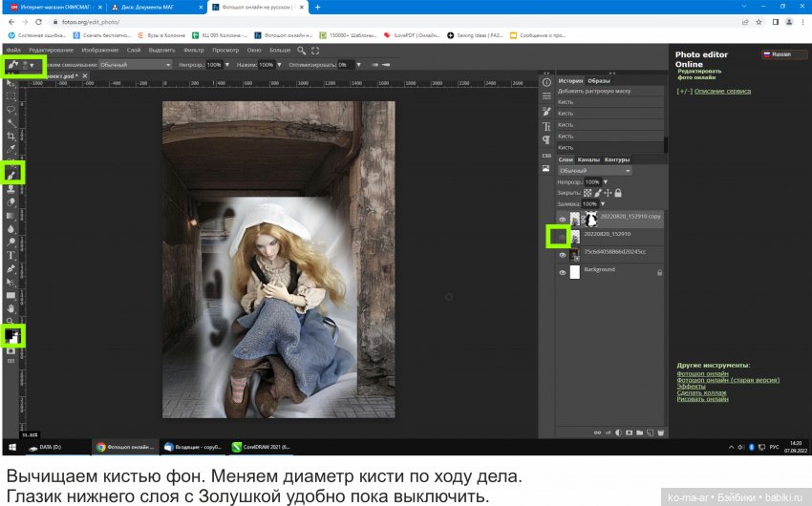
Task: Toggle lock image pixels brush icon
Action: [x=598, y=193]
